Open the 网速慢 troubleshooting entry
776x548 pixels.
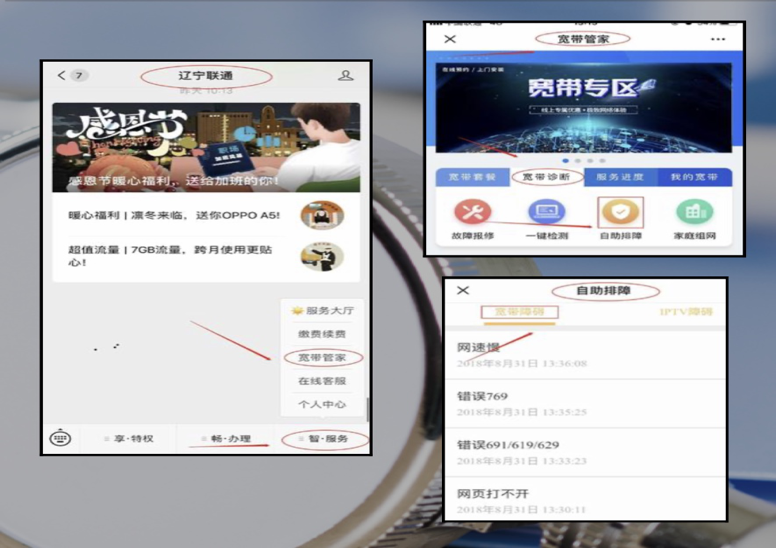(585, 355)
